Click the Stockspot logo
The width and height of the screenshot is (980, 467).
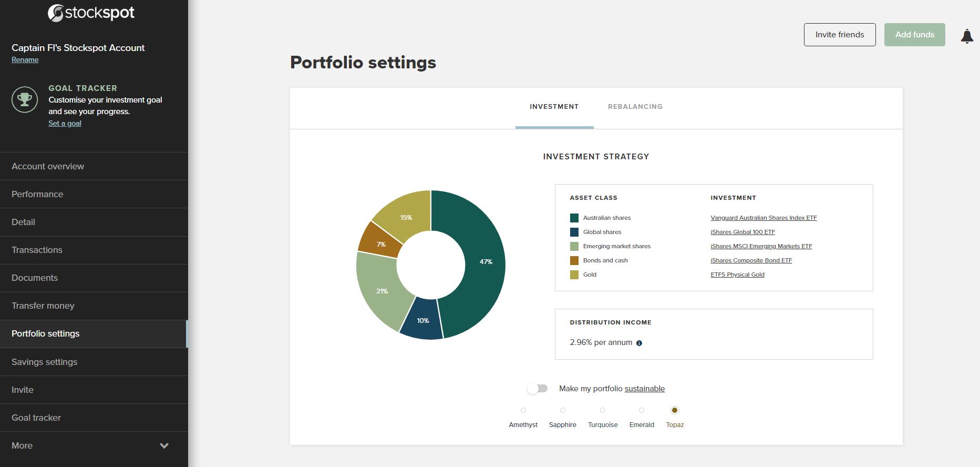pos(91,12)
